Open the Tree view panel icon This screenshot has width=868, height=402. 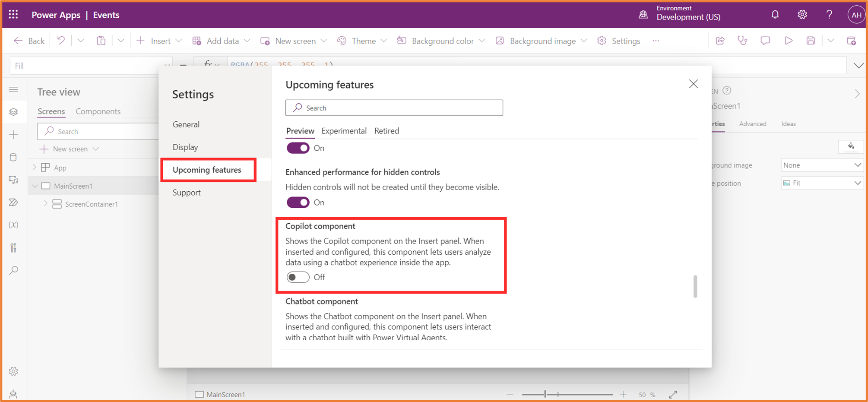(x=14, y=112)
